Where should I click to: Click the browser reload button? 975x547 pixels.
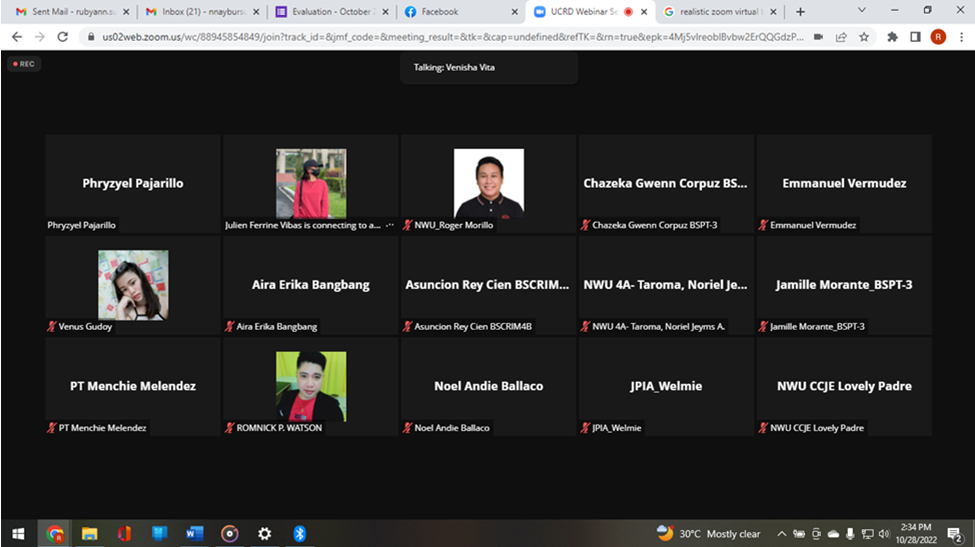point(63,36)
